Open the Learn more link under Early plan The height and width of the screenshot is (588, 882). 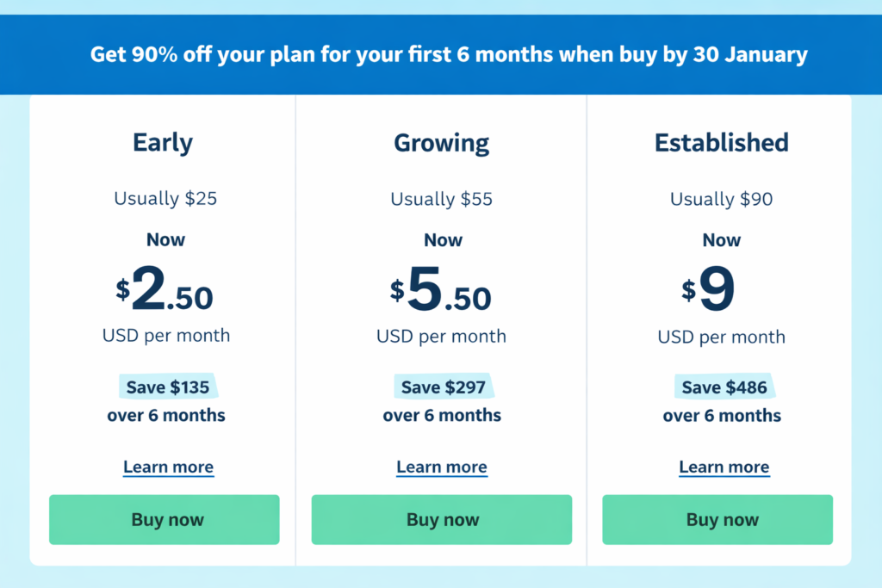pos(168,467)
